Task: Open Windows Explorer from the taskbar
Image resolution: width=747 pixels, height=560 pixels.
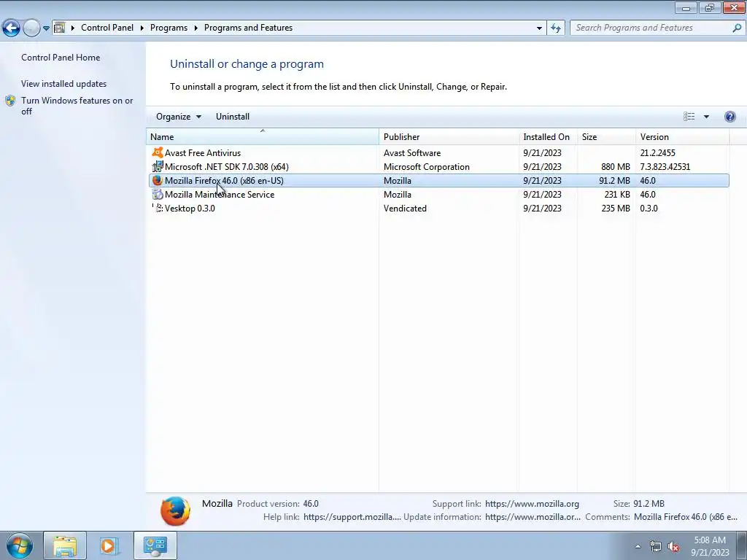Action: point(65,545)
